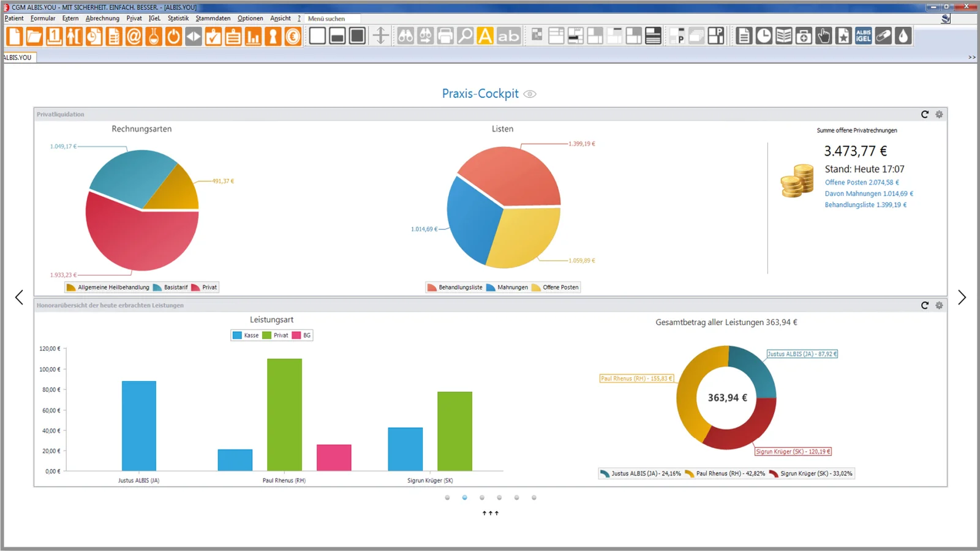The image size is (980, 551).
Task: Open the Abrechnung menu
Action: 102,18
